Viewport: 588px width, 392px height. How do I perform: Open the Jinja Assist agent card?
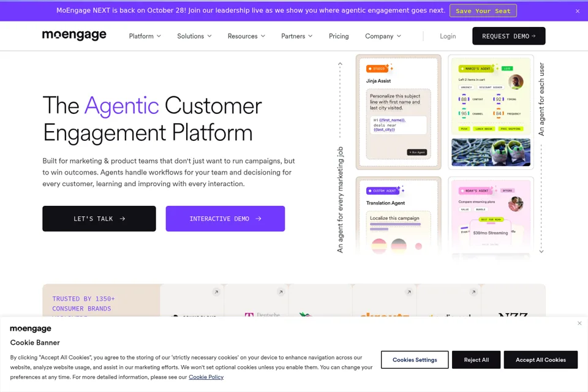point(398,112)
